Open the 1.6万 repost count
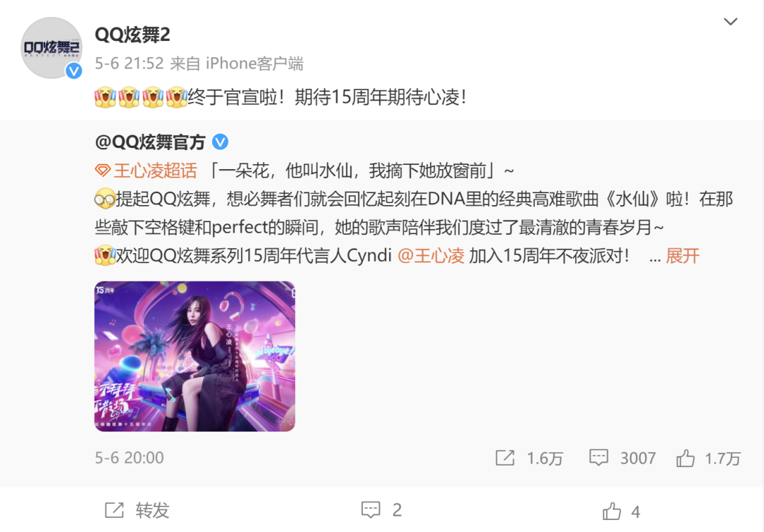 point(545,458)
